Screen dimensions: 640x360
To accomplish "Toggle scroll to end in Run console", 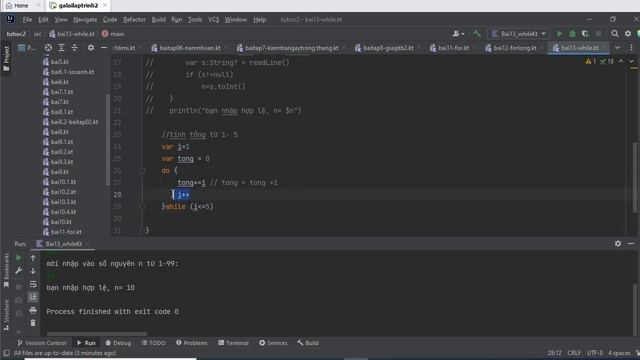I will click(33, 297).
